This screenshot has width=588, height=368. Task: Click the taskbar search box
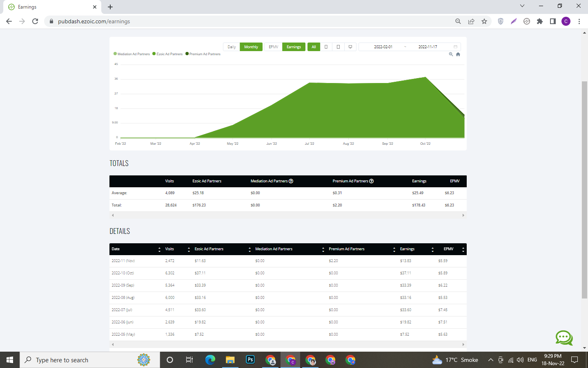click(90, 360)
